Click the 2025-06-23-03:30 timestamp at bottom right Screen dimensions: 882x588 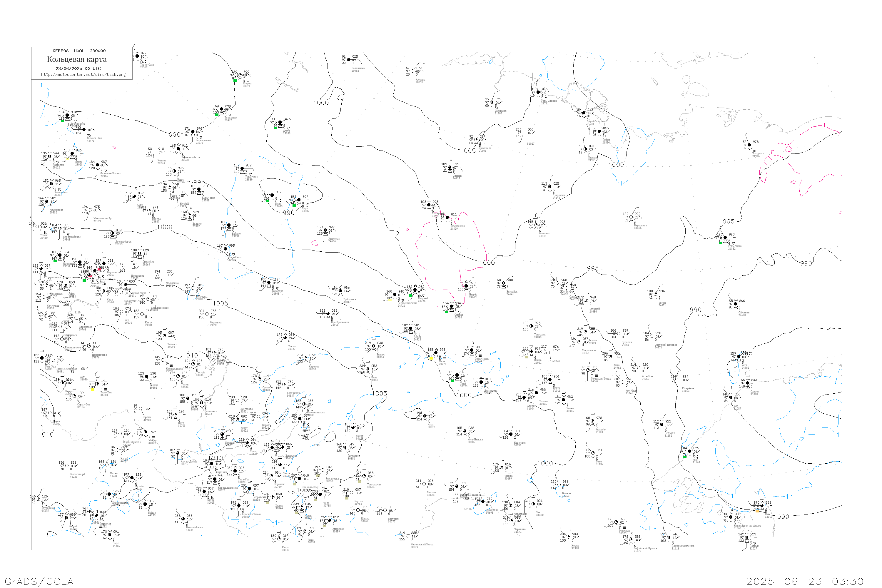[805, 582]
